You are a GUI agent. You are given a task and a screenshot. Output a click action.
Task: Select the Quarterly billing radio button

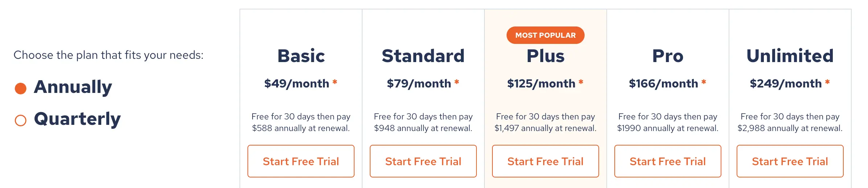[21, 120]
